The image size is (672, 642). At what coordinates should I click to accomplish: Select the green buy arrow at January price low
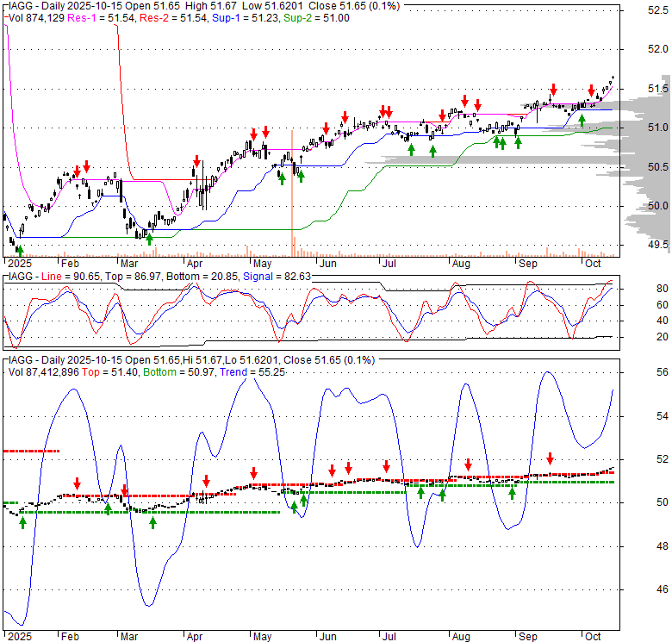[x=19, y=249]
